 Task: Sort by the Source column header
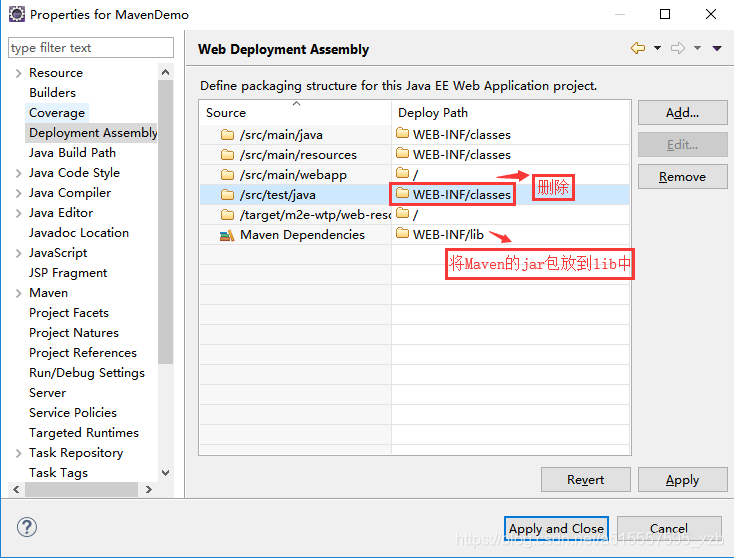pyautogui.click(x=296, y=113)
